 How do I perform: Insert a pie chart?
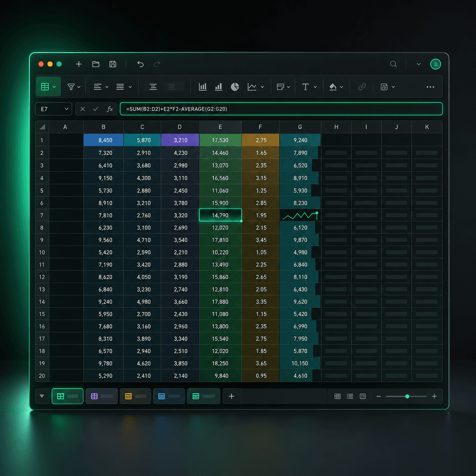pyautogui.click(x=235, y=87)
